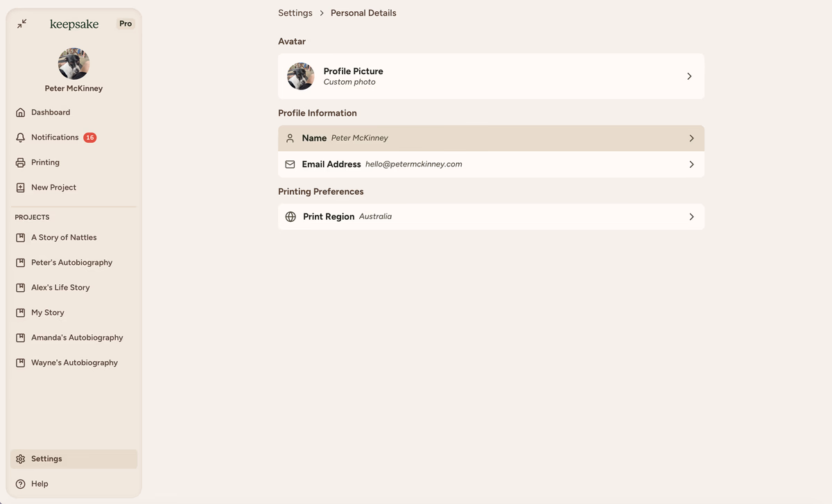
Task: Click the Printing printer icon
Action: [x=21, y=162]
